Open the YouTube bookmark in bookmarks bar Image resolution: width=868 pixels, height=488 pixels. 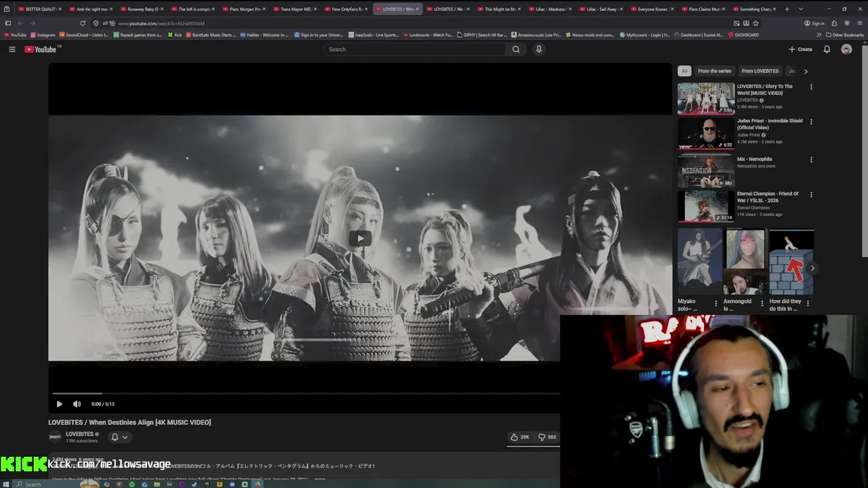coord(15,35)
